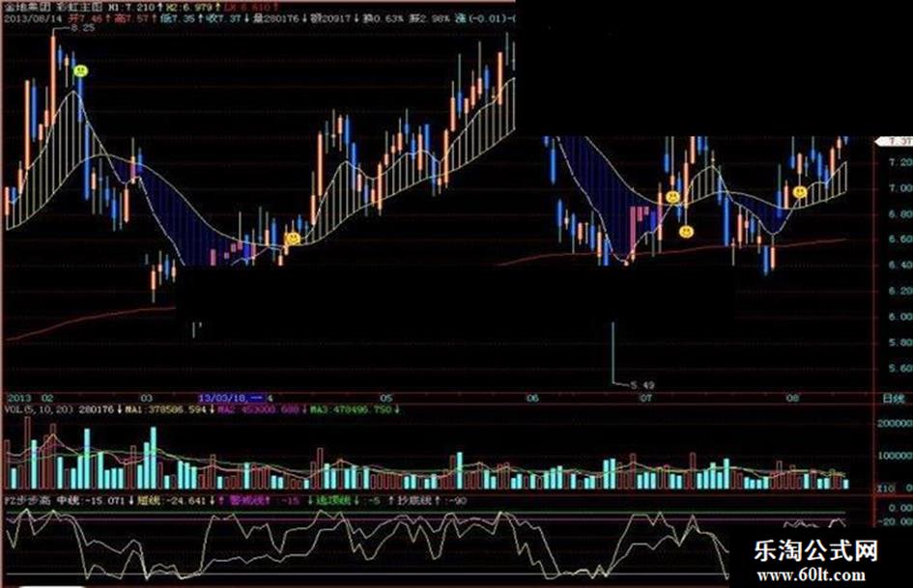Click the 7.00 price axis label
The height and width of the screenshot is (588, 913).
pyautogui.click(x=900, y=188)
